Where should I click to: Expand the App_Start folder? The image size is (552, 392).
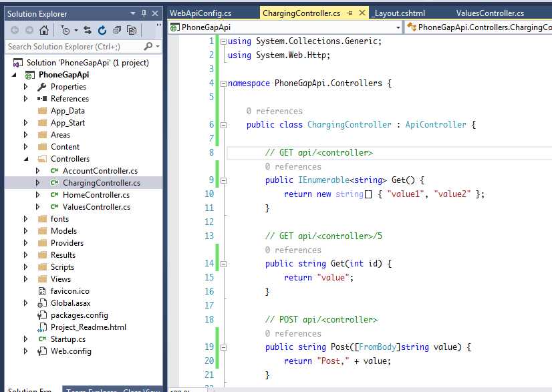(x=25, y=123)
